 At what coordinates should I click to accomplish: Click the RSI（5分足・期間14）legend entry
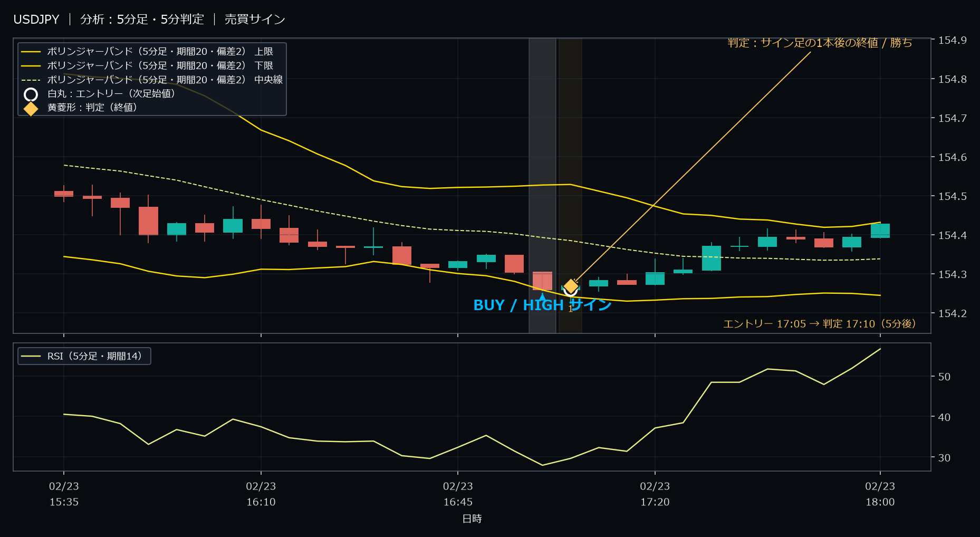click(x=84, y=356)
